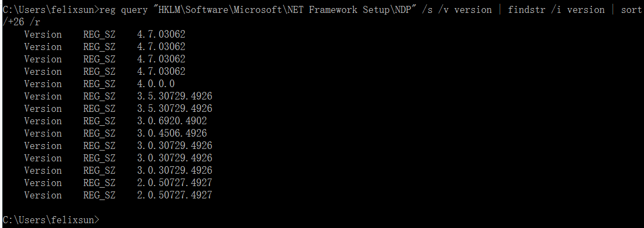
Task: Click the 4.0.0.0 version value
Action: 155,84
